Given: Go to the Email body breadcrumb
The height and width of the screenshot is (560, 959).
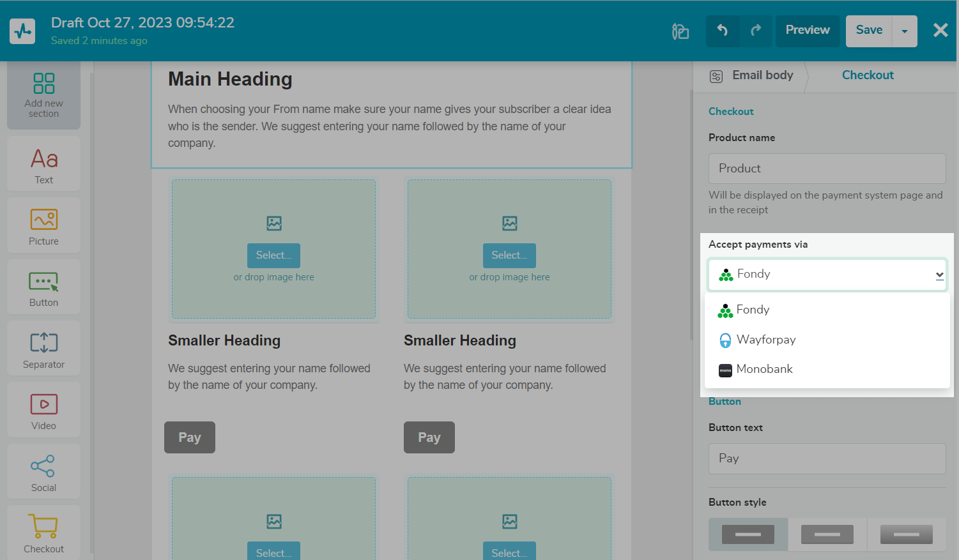Looking at the screenshot, I should pos(752,75).
